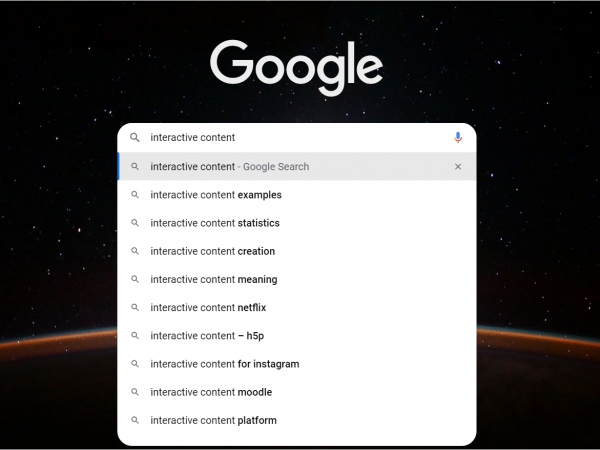
Task: Open the 'interactive content meaning' suggestion
Action: coord(214,280)
